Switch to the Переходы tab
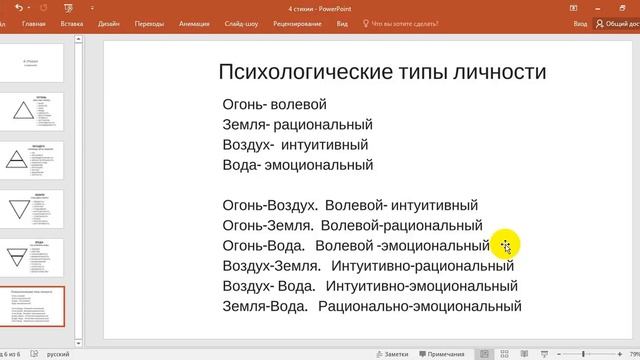The width and height of the screenshot is (640, 360). coord(149,24)
